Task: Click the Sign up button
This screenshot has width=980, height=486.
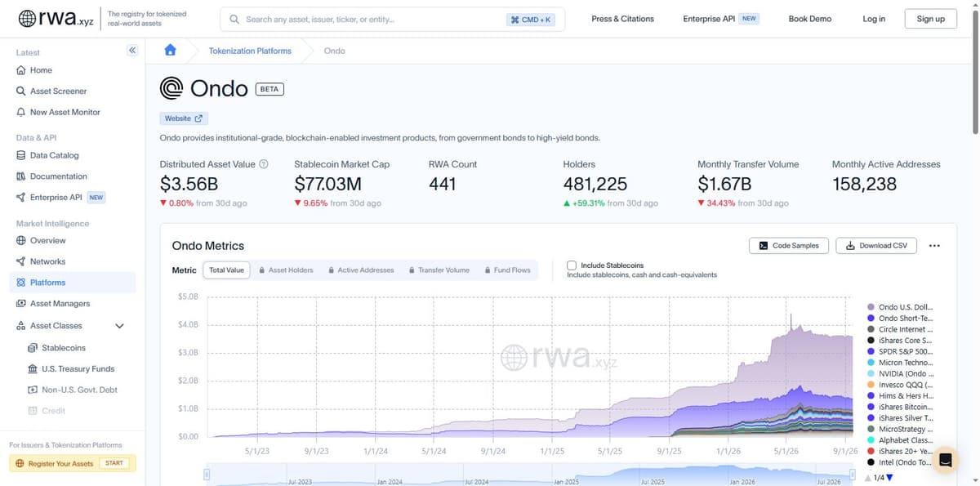Action: pos(930,19)
